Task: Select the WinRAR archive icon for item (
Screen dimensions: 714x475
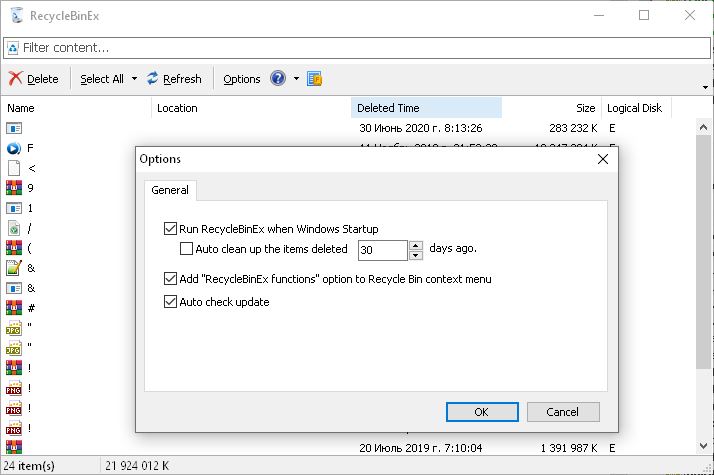Action: [x=14, y=248]
